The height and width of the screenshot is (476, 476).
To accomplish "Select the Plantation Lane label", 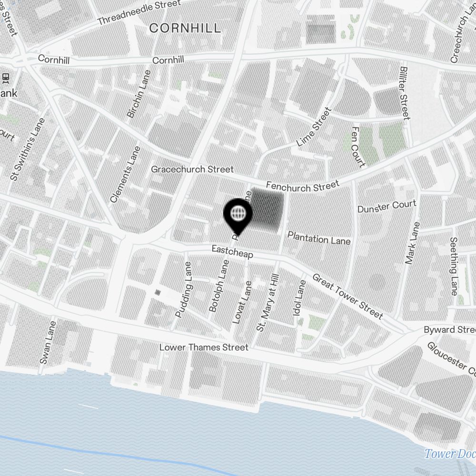I will (x=319, y=238).
